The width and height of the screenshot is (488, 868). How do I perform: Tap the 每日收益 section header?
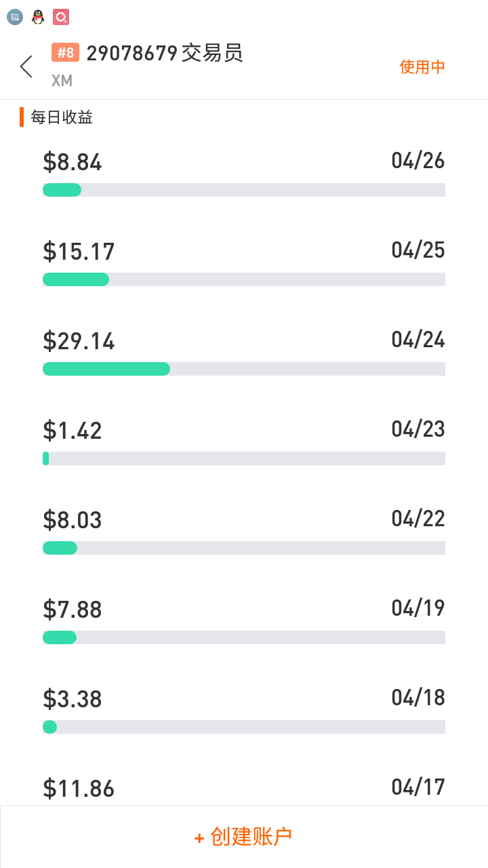click(61, 117)
